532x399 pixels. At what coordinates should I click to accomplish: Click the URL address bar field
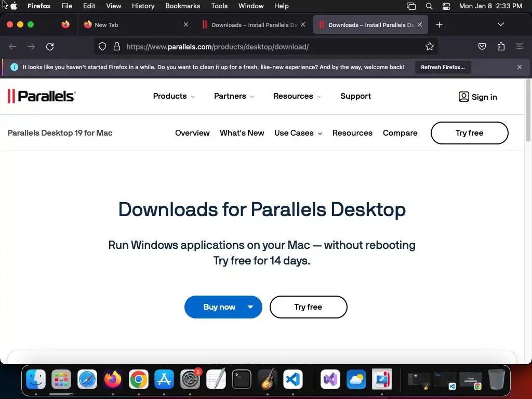266,46
